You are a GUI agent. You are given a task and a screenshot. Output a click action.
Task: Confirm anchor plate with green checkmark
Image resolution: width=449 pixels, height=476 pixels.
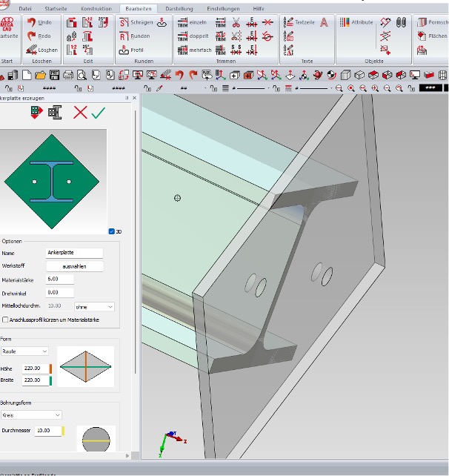point(99,112)
